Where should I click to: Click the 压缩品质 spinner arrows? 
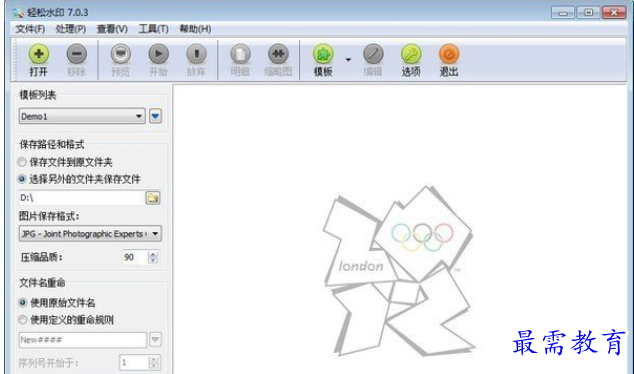coord(153,257)
